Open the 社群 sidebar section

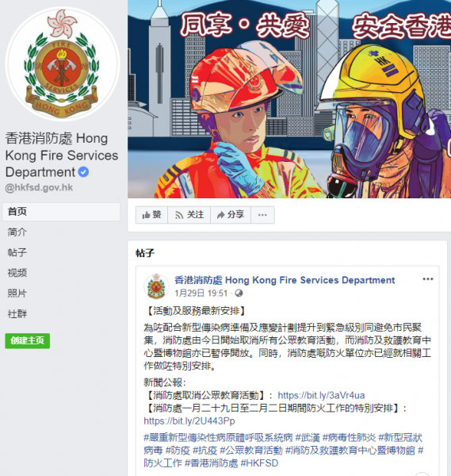pyautogui.click(x=17, y=313)
